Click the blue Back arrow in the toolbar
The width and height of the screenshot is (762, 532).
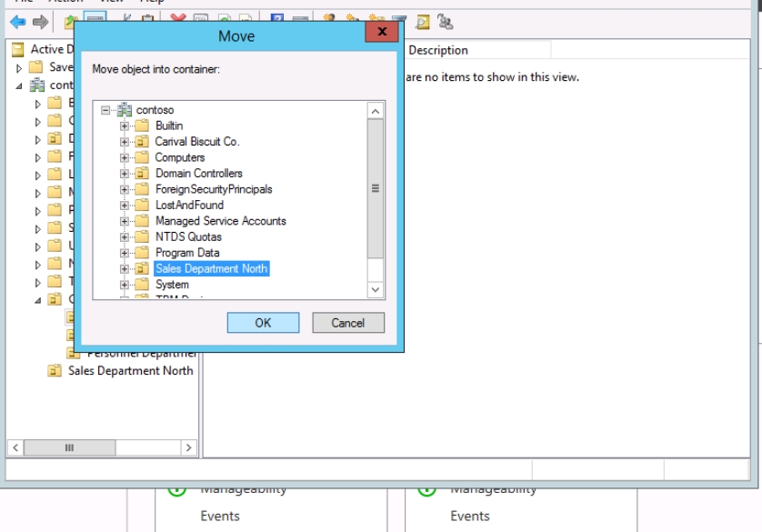point(18,22)
